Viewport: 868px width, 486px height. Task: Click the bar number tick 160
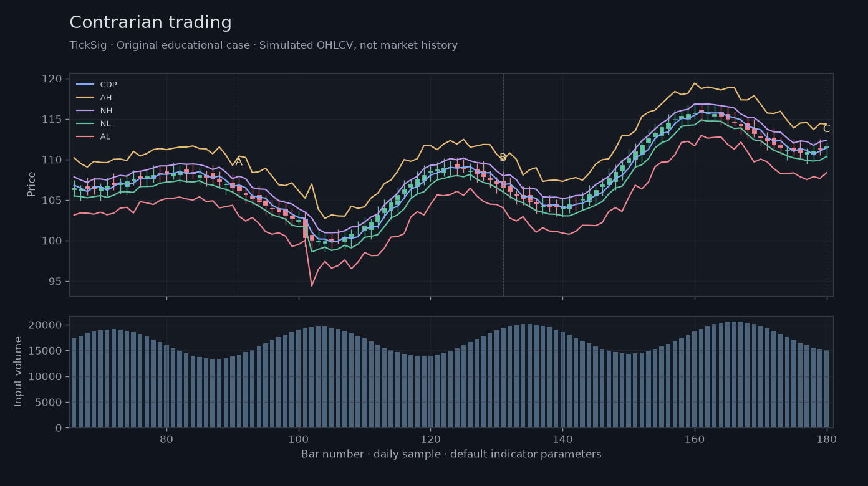[695, 439]
